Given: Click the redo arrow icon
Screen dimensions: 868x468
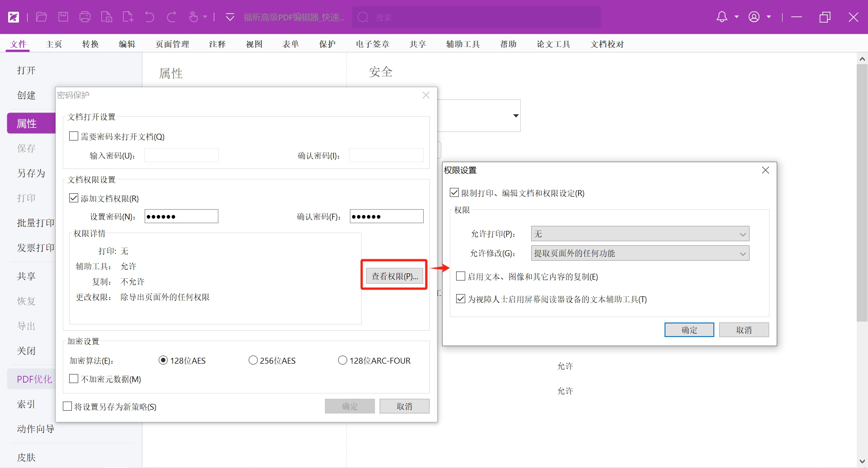Looking at the screenshot, I should coord(171,17).
